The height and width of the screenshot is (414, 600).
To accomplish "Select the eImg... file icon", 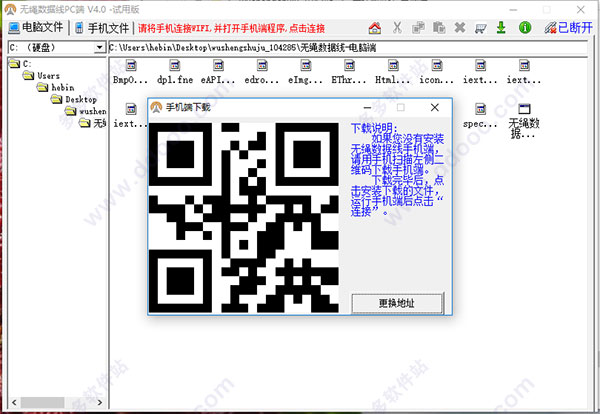I will tap(306, 72).
